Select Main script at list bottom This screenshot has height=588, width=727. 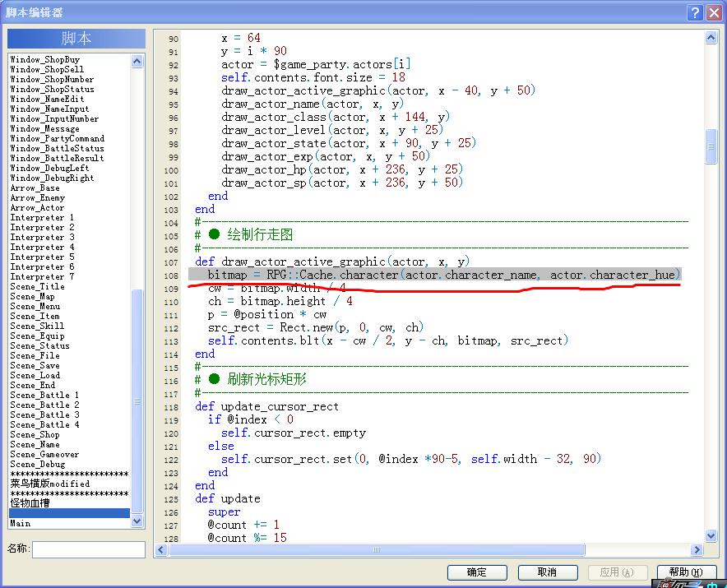coord(21,523)
